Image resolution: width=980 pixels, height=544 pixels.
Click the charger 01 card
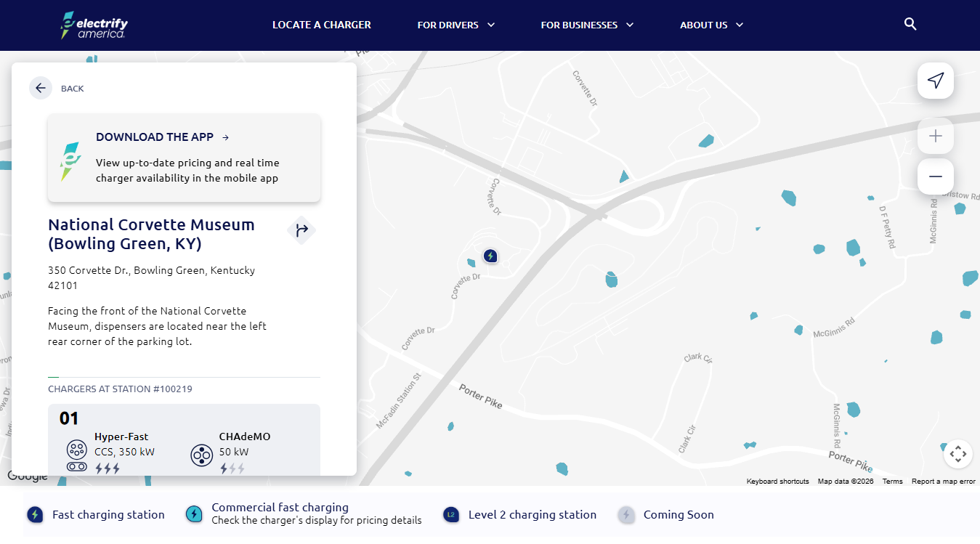(x=184, y=440)
